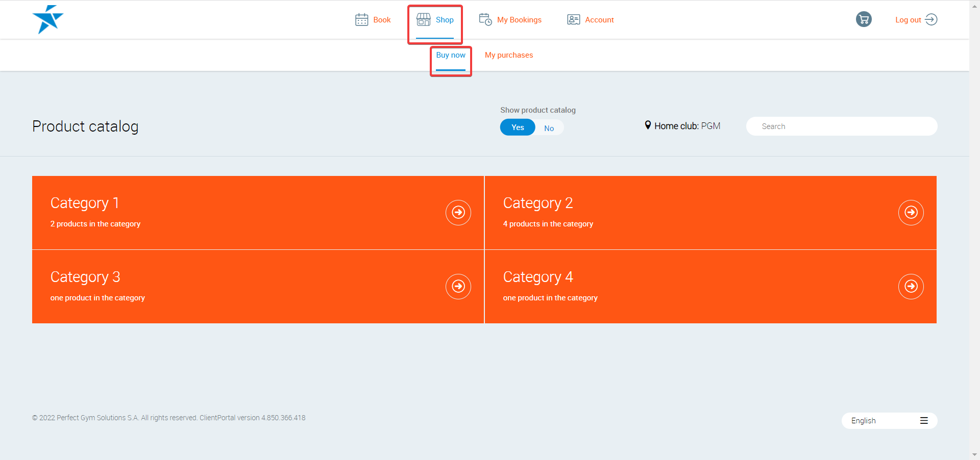This screenshot has width=980, height=460.
Task: Open Category 1 using its arrow icon
Action: 458,212
